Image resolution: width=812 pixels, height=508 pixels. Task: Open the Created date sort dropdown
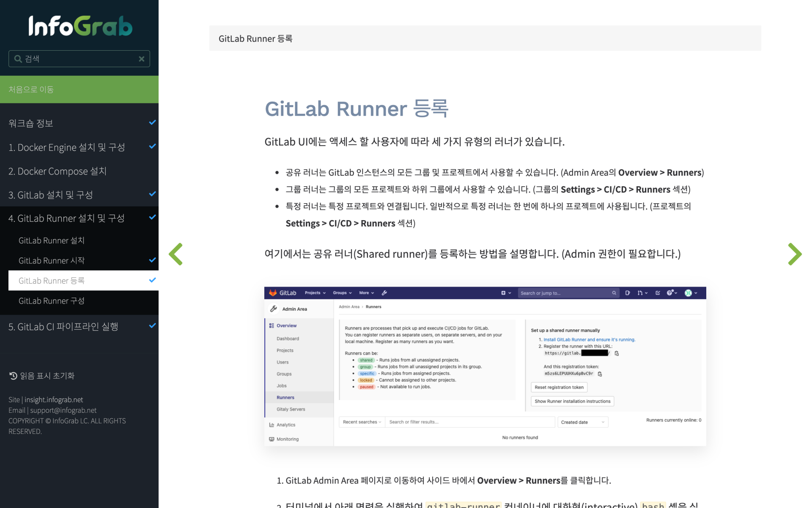click(583, 422)
